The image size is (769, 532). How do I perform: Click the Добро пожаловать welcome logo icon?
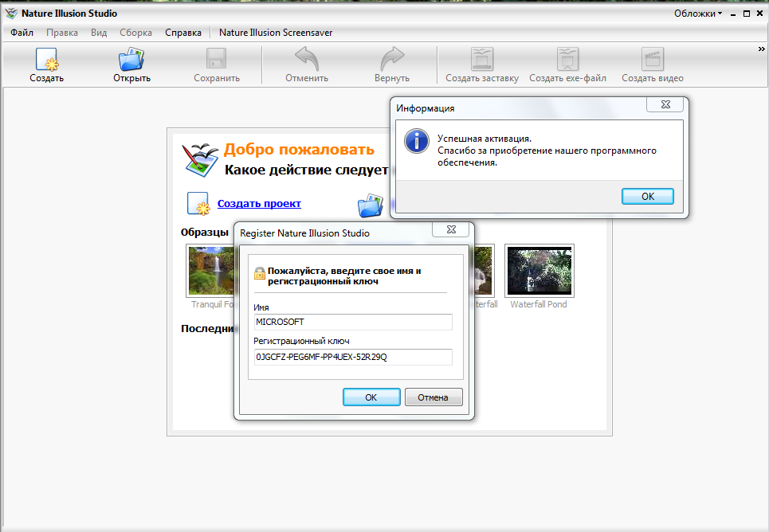click(199, 160)
